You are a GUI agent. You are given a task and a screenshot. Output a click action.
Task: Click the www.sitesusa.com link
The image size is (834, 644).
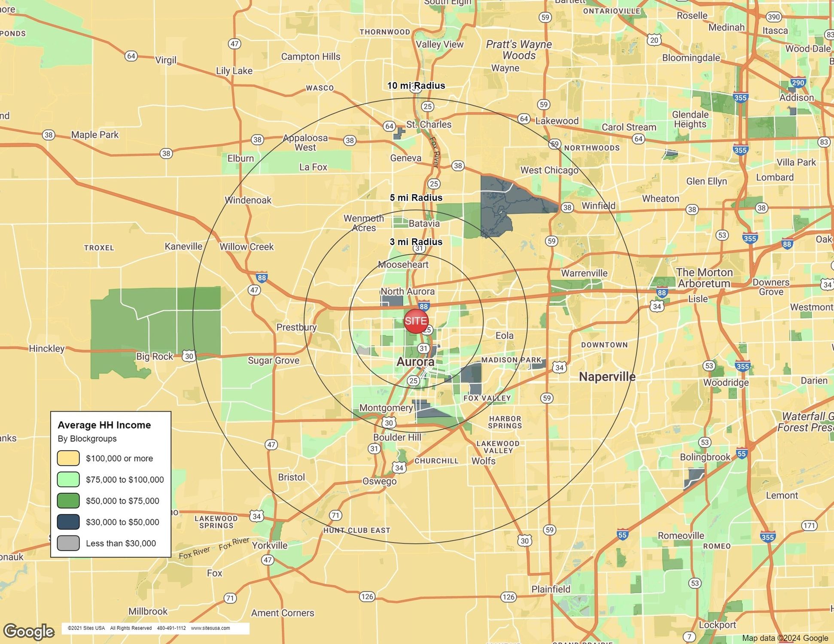click(210, 628)
